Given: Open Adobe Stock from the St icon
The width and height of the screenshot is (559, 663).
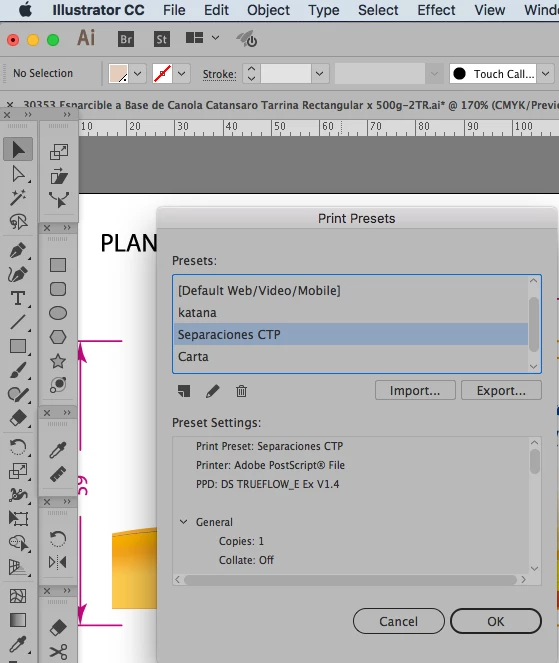Looking at the screenshot, I should 162,39.
